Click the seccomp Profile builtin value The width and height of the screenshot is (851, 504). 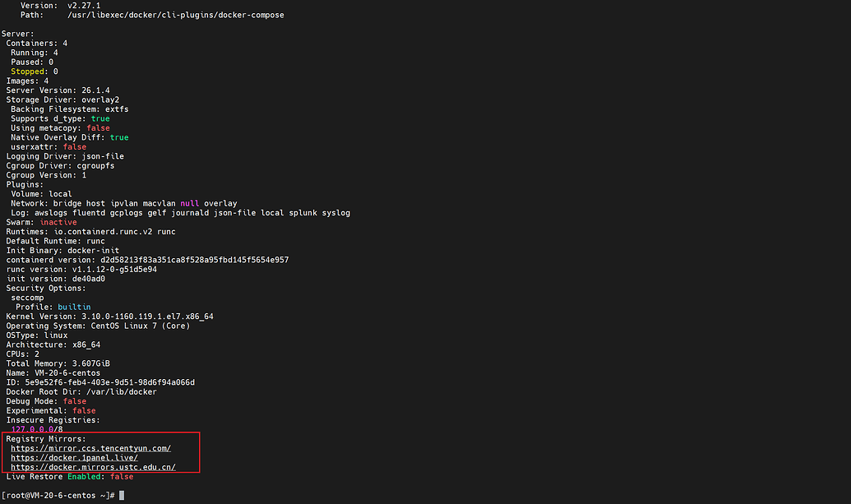(75, 307)
